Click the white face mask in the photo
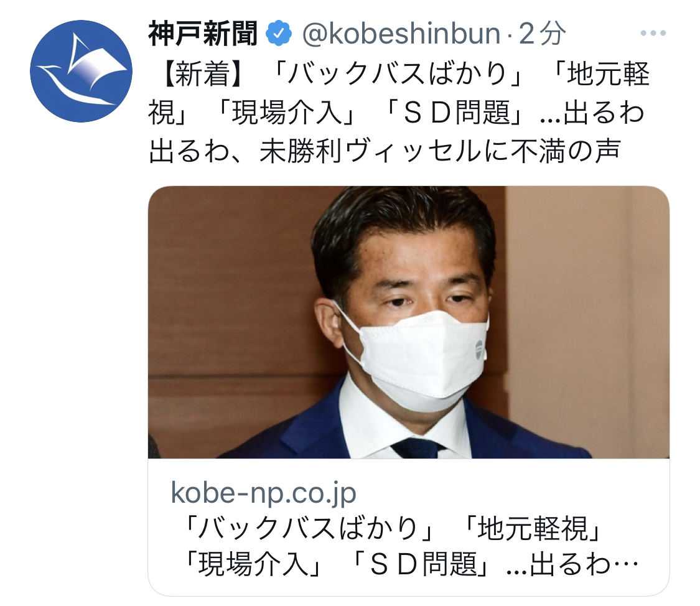The width and height of the screenshot is (700, 606). click(x=415, y=358)
